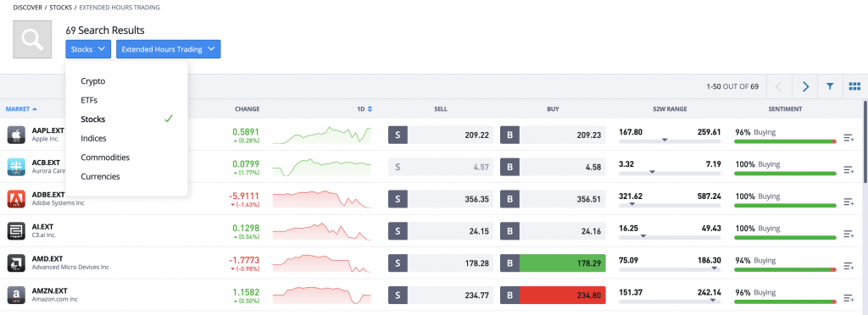Click AAPL.EXT 52W range bar
The image size is (868, 315).
[x=670, y=141]
